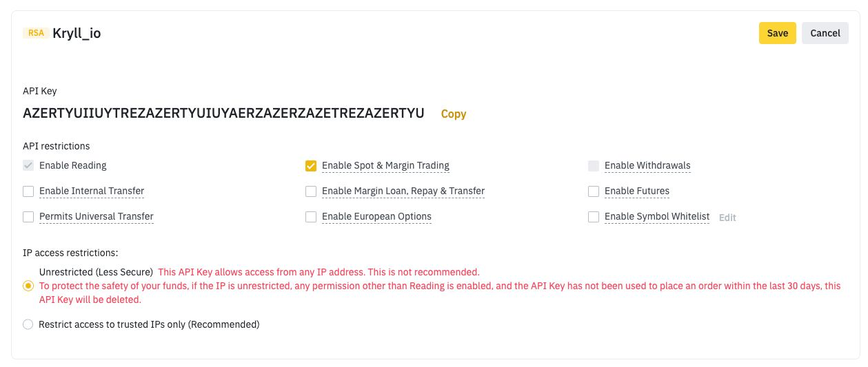Toggle the Enable Reading checkbox
This screenshot has height=367, width=868.
[x=28, y=165]
